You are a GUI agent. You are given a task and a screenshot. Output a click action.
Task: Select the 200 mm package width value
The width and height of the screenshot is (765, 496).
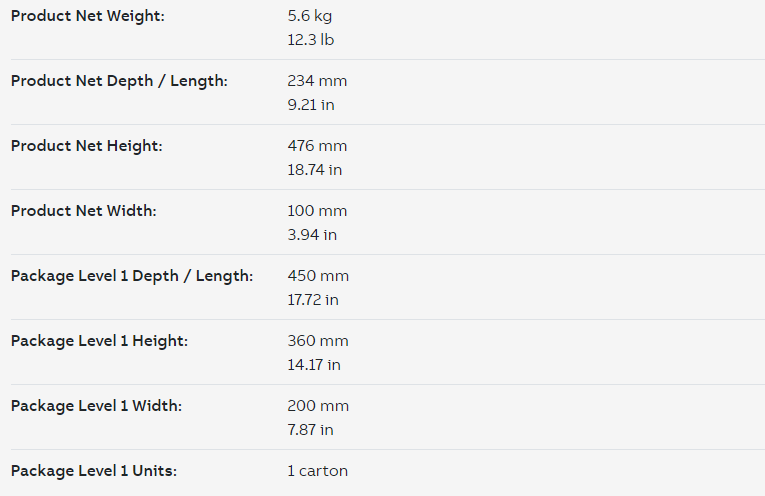point(318,406)
